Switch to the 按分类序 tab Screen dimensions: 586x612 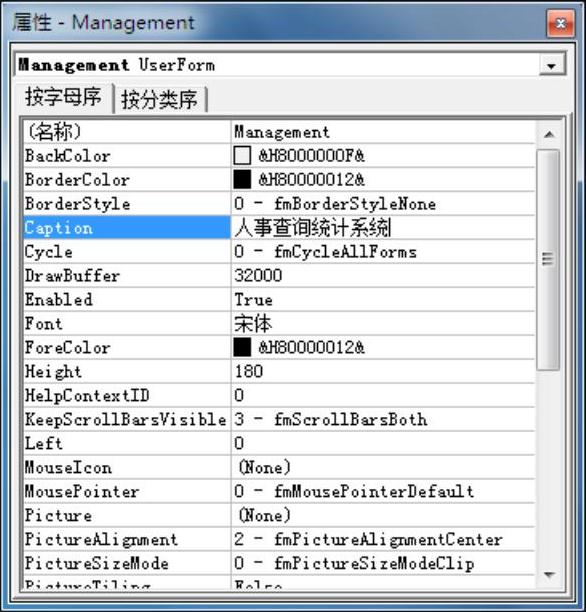point(160,100)
